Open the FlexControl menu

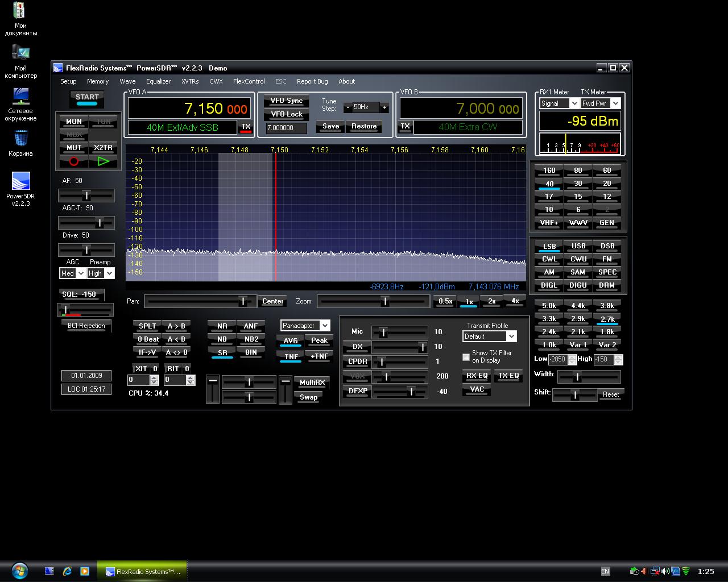point(249,81)
